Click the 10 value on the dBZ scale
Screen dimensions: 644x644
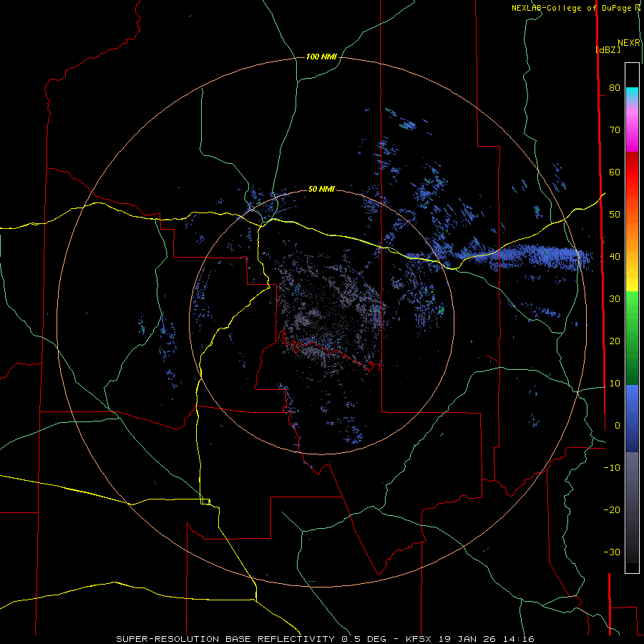615,384
